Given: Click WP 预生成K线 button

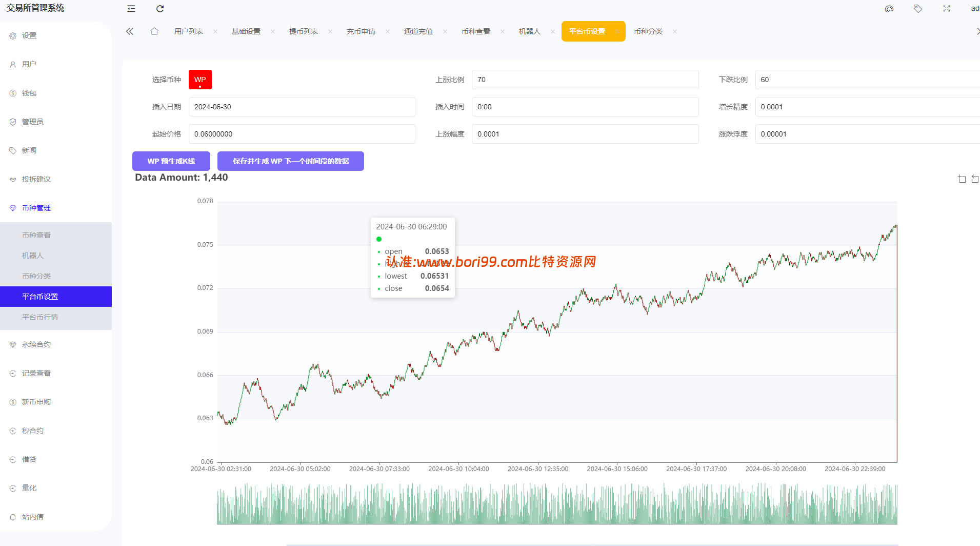Looking at the screenshot, I should tap(171, 161).
